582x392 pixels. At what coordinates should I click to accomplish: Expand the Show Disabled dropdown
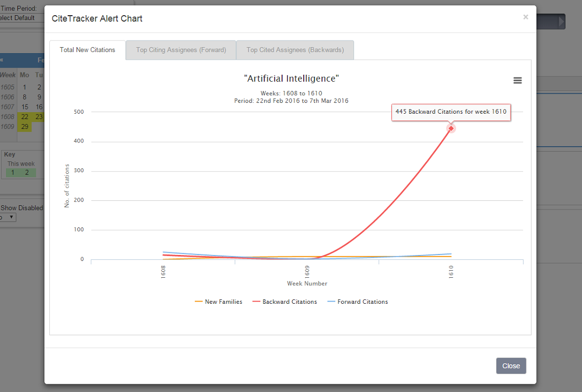(x=9, y=217)
